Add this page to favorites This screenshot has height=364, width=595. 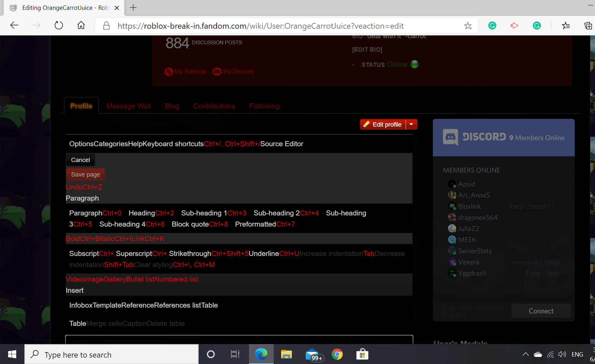pyautogui.click(x=468, y=26)
